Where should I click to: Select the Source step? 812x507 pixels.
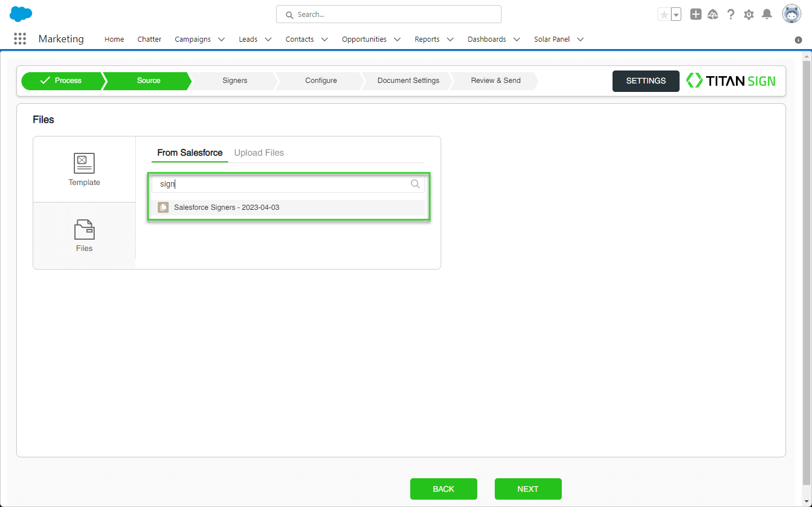pyautogui.click(x=148, y=81)
